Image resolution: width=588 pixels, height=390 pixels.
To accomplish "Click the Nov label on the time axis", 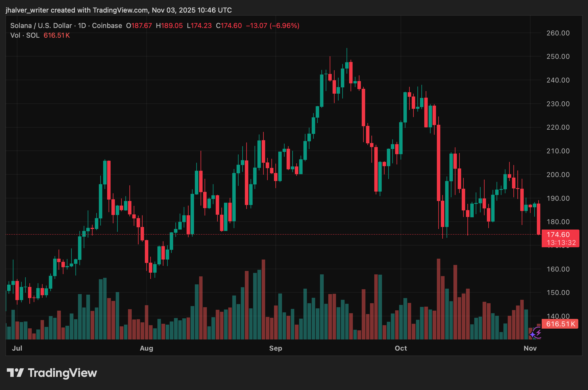I will (x=530, y=348).
